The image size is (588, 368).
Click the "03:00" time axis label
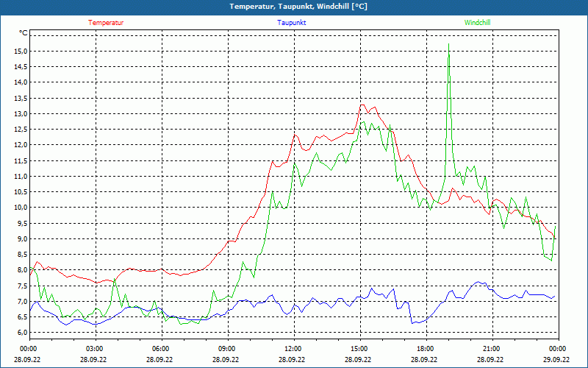click(x=95, y=349)
